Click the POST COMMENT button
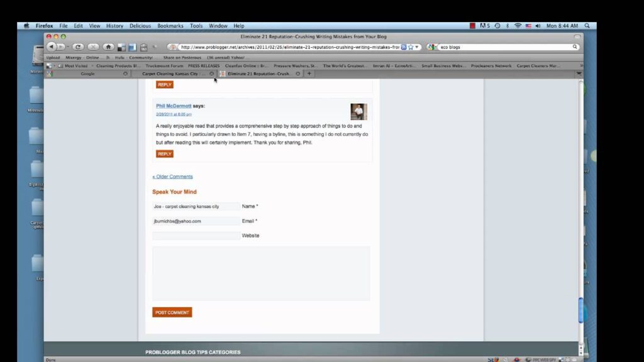 172,312
